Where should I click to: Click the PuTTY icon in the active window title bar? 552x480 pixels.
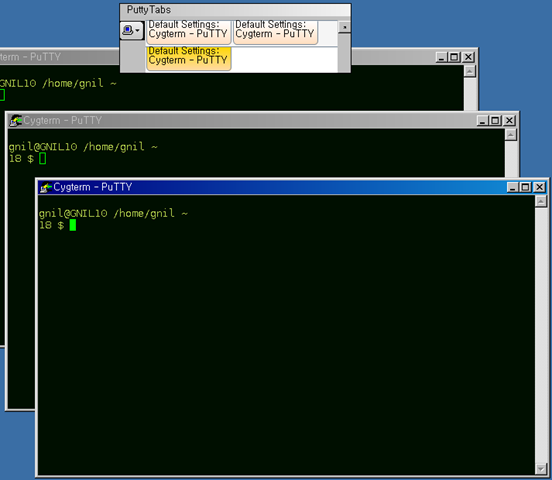click(x=46, y=187)
